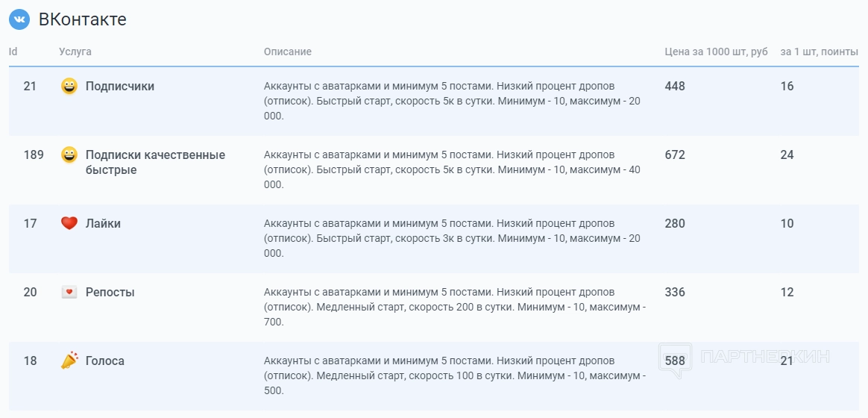Click price 448 in Подписчики row
868x418 pixels.
675,87
